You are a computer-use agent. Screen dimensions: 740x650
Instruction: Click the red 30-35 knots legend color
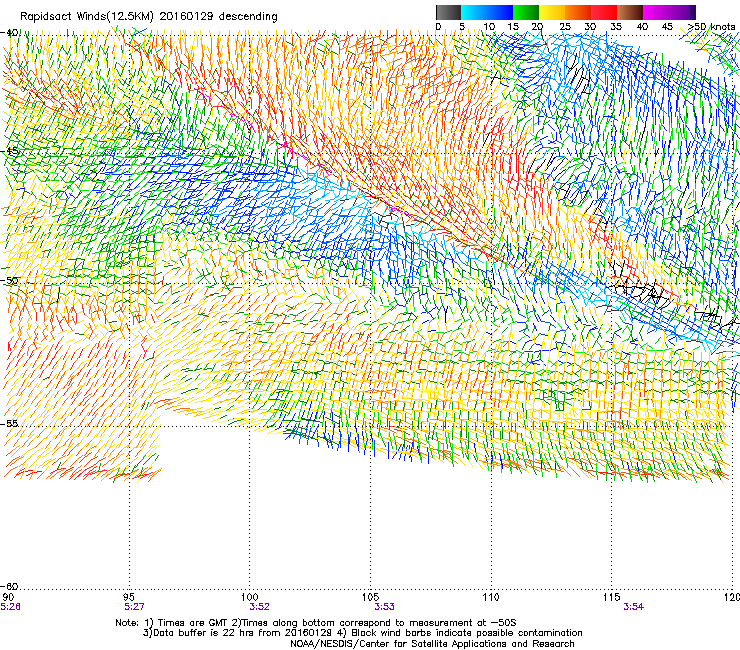click(604, 12)
